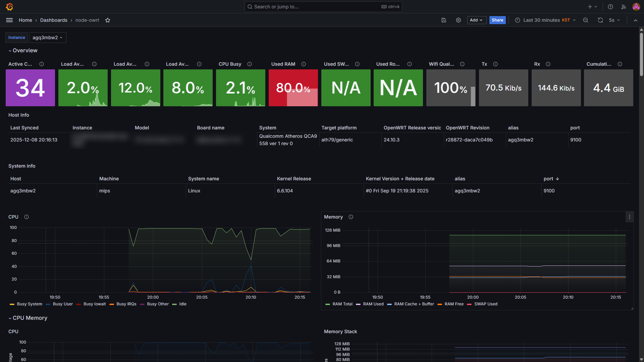Screen dimensions: 644x362
Task: Open the Add panel menu button
Action: coord(476,20)
